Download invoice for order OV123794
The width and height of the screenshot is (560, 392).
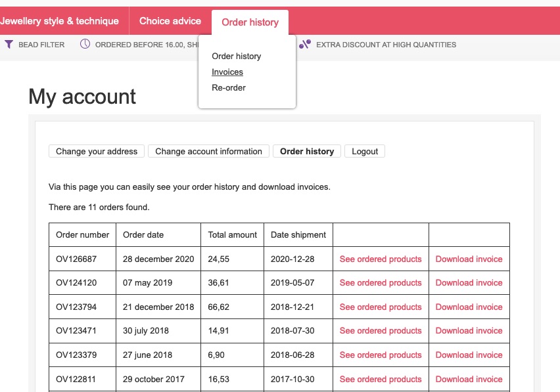point(469,307)
